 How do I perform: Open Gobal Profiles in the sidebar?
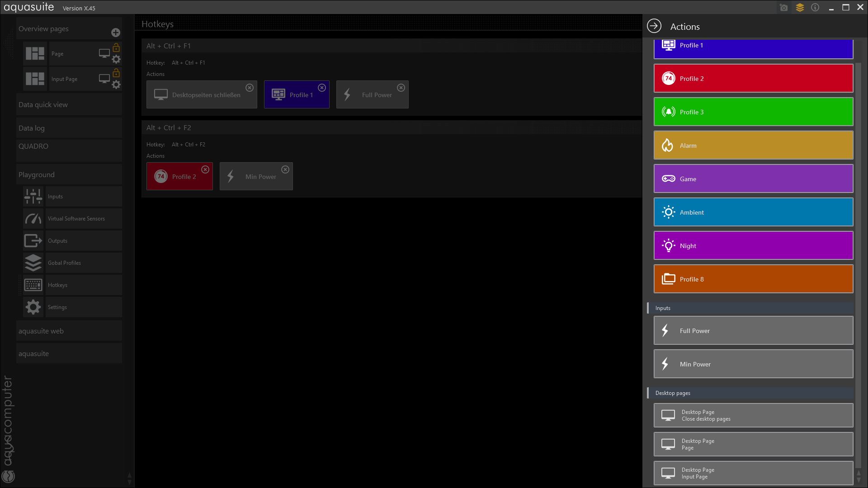pyautogui.click(x=64, y=263)
